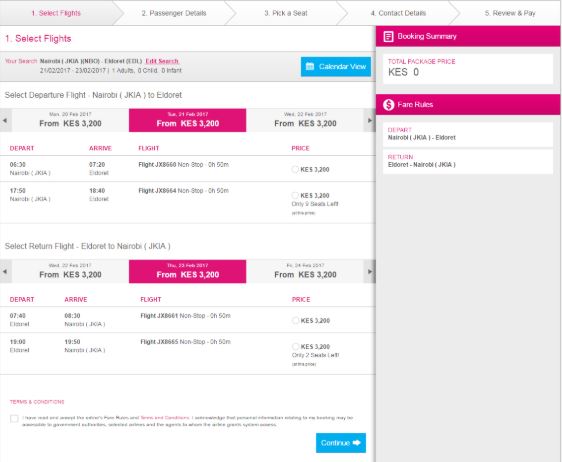This screenshot has height=462, width=562.
Task: Show earlier return dates with the left arrow
Action: point(5,272)
